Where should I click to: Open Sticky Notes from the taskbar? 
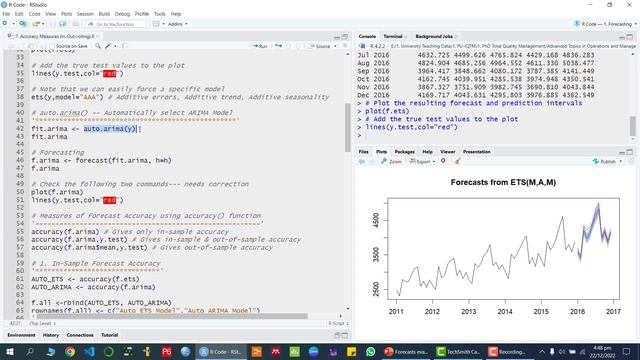point(351,351)
